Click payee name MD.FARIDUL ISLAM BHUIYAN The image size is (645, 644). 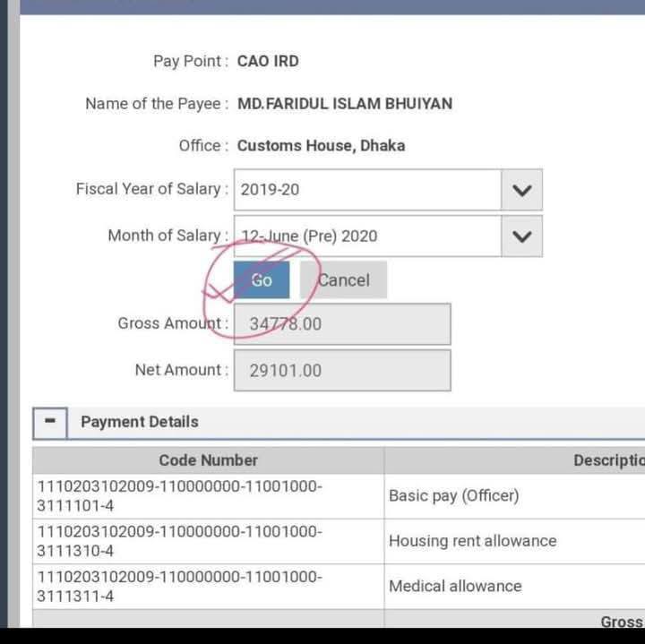(x=344, y=104)
